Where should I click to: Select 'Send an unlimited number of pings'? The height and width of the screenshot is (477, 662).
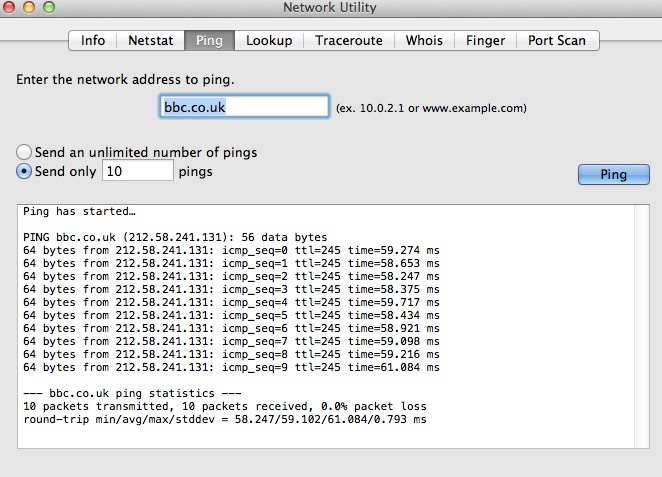(24, 153)
